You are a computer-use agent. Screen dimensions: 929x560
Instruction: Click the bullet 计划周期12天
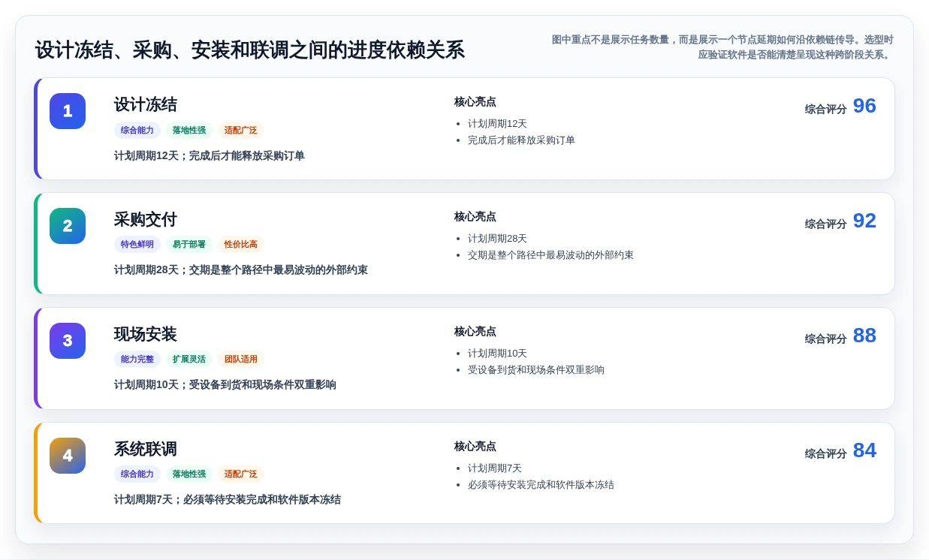coord(497,124)
